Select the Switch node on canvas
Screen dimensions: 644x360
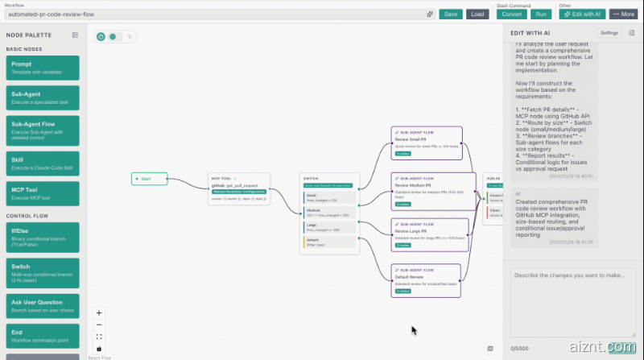click(x=328, y=213)
